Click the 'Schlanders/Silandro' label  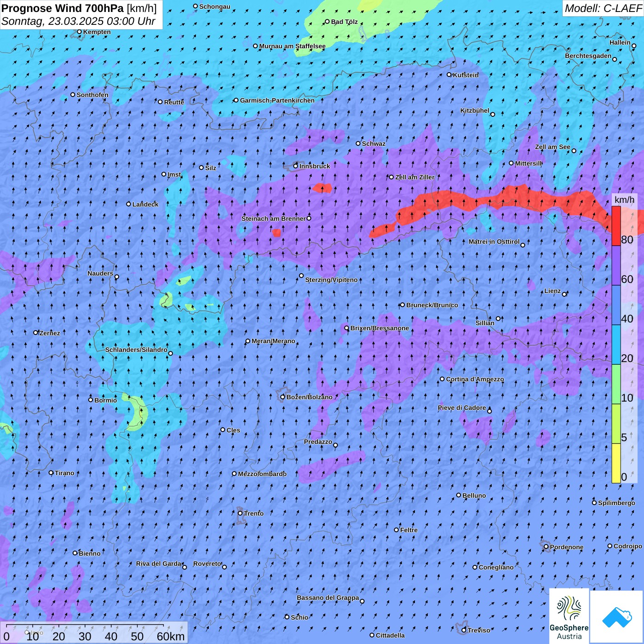point(136,350)
